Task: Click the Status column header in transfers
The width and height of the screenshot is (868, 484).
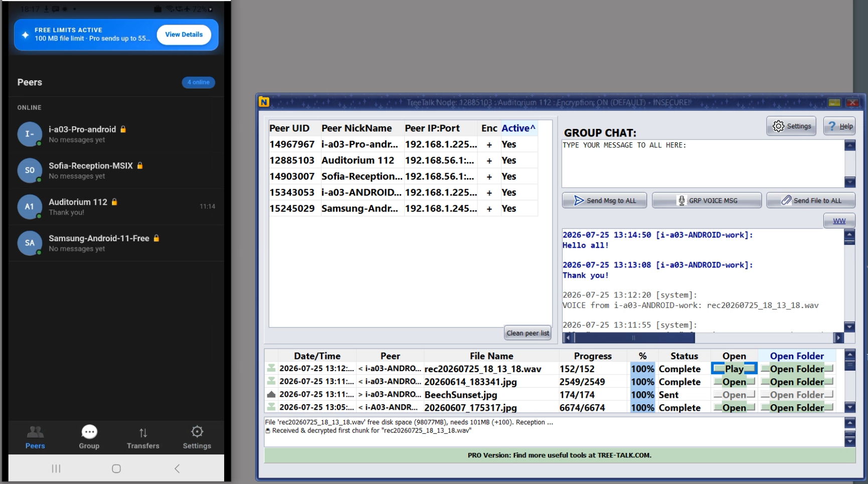Action: pyautogui.click(x=684, y=356)
